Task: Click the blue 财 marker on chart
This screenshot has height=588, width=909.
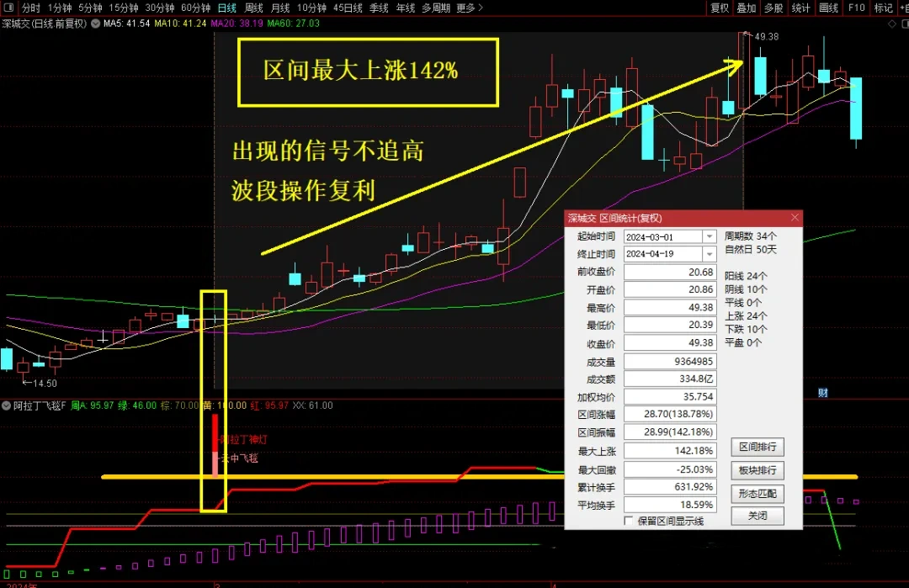Action: (822, 393)
